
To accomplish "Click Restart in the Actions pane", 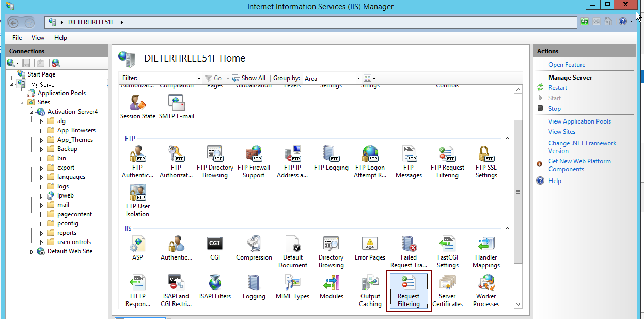I will (x=557, y=88).
